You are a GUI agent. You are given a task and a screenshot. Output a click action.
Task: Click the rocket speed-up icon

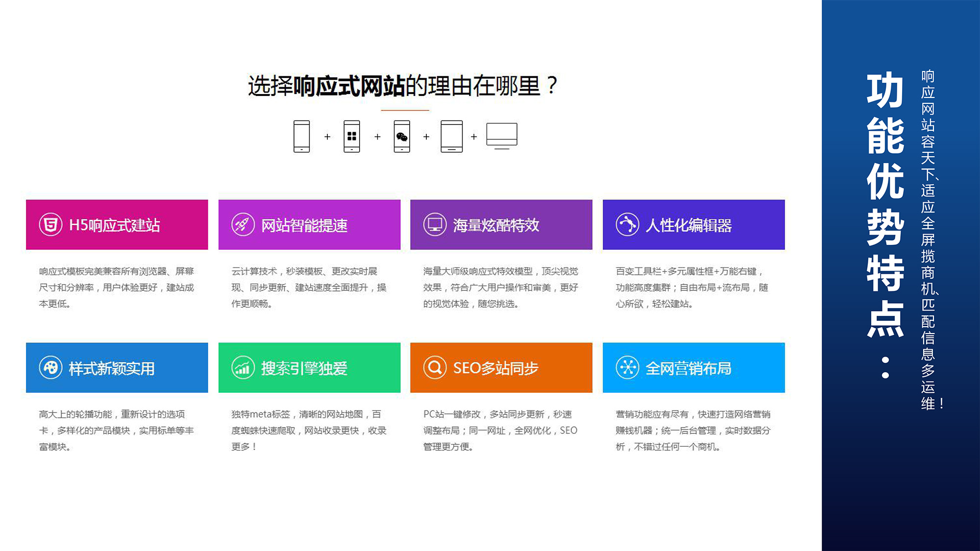coord(243,225)
